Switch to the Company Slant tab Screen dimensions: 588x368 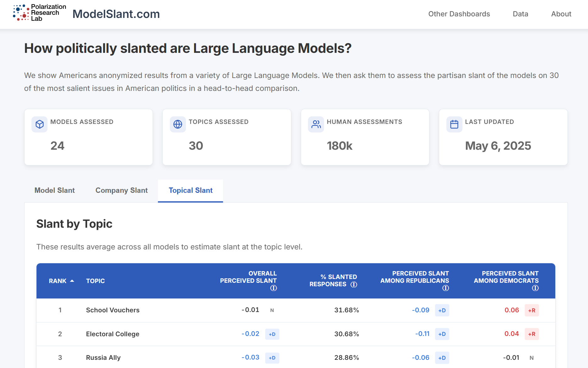[x=121, y=190]
